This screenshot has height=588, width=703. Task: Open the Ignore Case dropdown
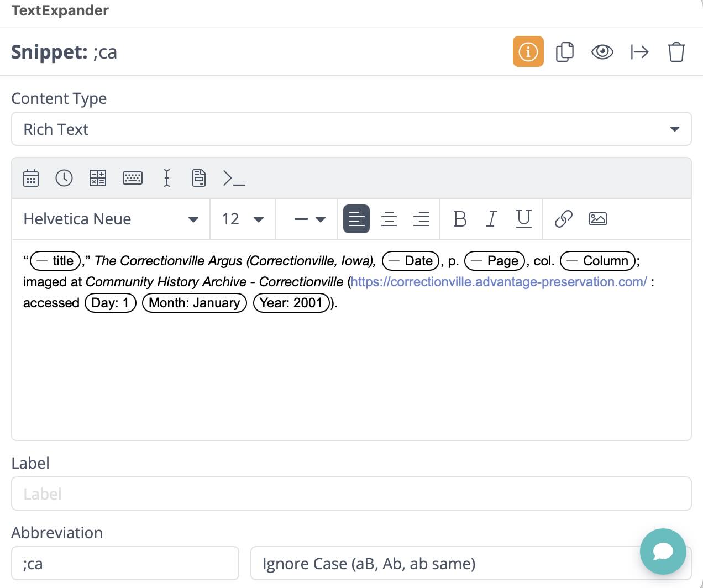click(471, 563)
